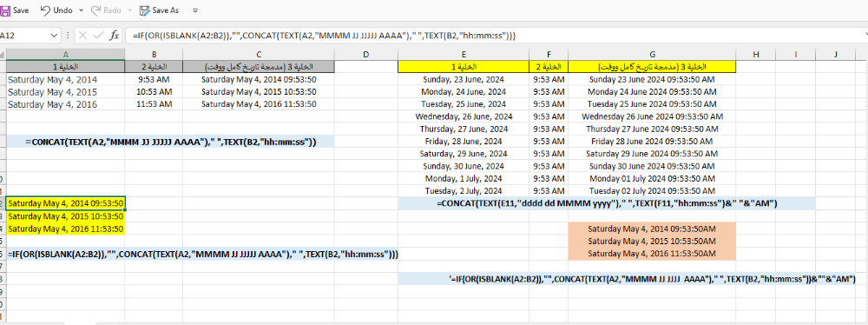
Task: Click the Insert Function fx icon
Action: tap(115, 36)
